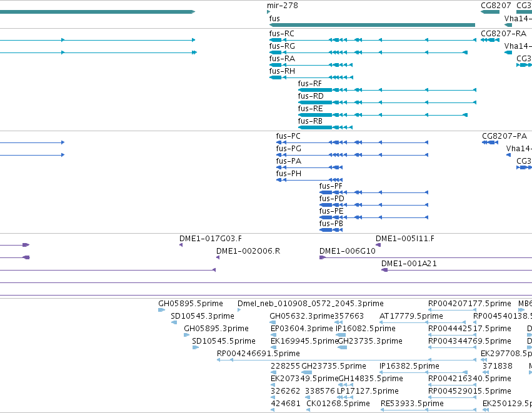Click IP16382.5prime EST label
Image resolution: width=532 pixels, height=413 pixels.
pos(409,366)
